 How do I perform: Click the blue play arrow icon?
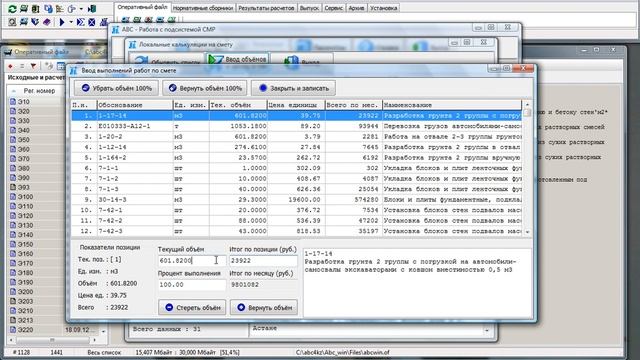pos(62,22)
